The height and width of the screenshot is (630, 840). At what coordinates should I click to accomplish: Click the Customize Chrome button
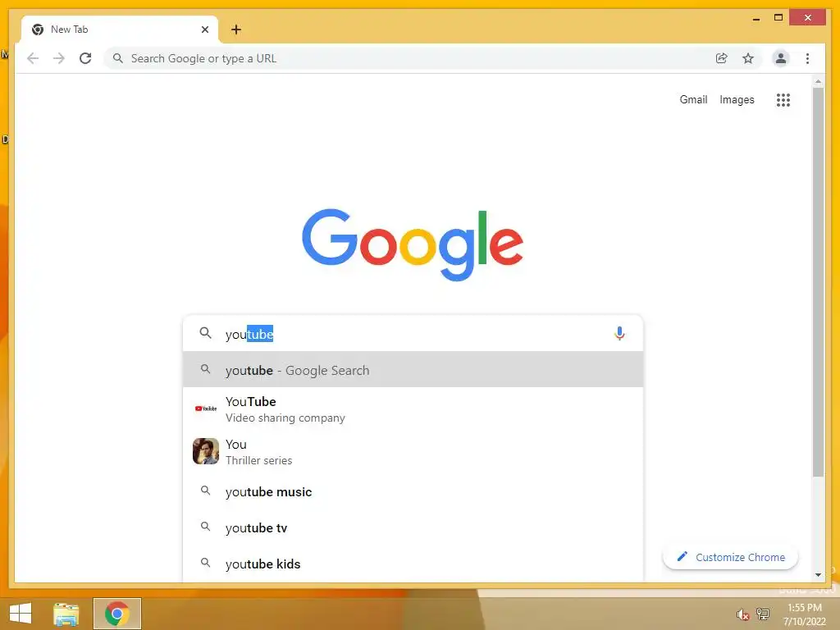(730, 557)
